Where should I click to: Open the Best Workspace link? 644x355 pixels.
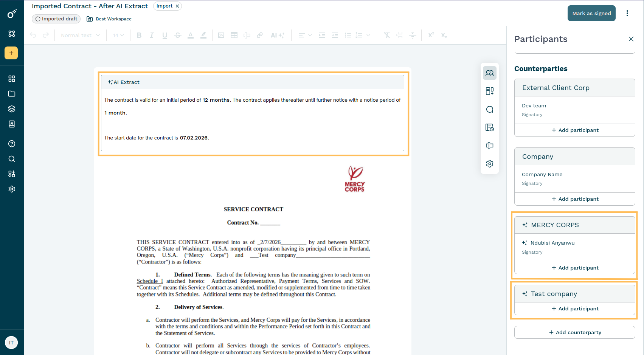coord(109,19)
